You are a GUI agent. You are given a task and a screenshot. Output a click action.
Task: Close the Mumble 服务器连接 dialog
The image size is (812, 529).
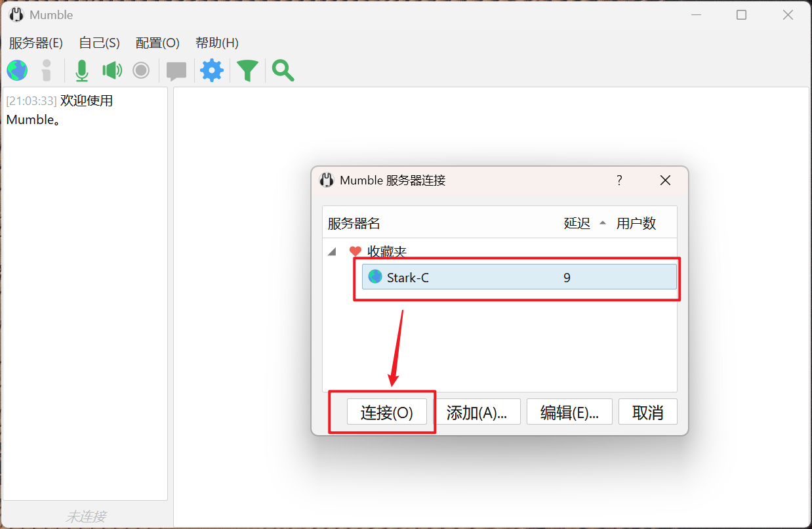pyautogui.click(x=665, y=180)
